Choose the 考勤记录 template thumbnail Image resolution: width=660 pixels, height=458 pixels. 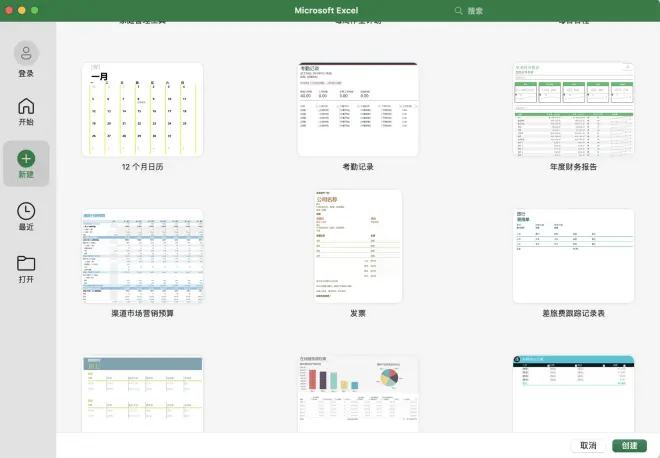click(358, 109)
